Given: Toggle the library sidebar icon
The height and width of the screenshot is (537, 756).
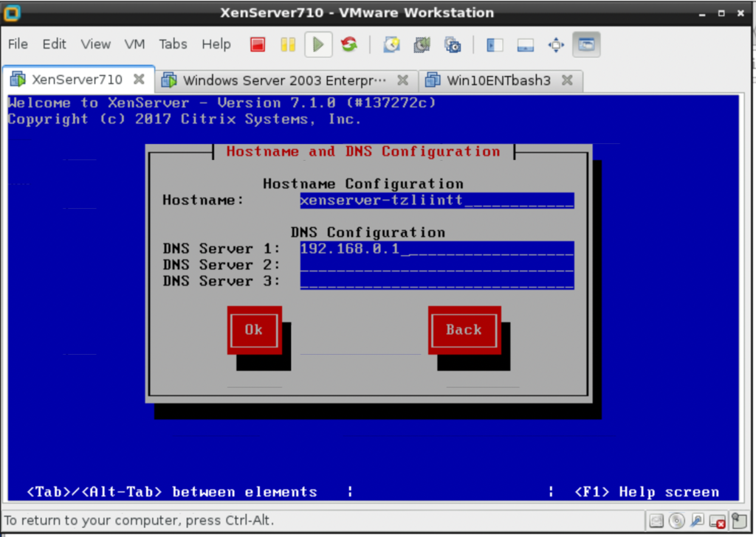Looking at the screenshot, I should 495,45.
